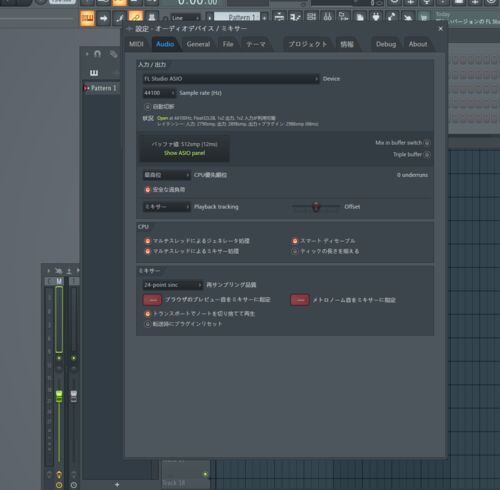Click arrow left of toolbar Pattern 1 selector
Viewport: 500px width, 490px height.
pos(209,17)
